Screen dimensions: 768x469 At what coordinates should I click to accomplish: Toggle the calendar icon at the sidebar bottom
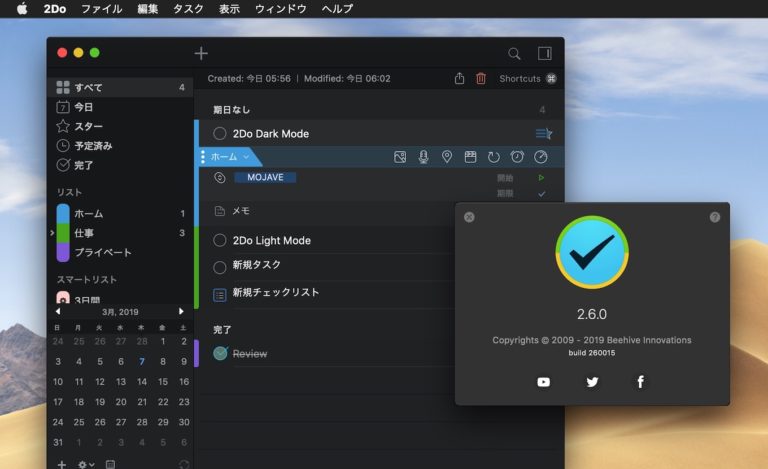(x=111, y=464)
